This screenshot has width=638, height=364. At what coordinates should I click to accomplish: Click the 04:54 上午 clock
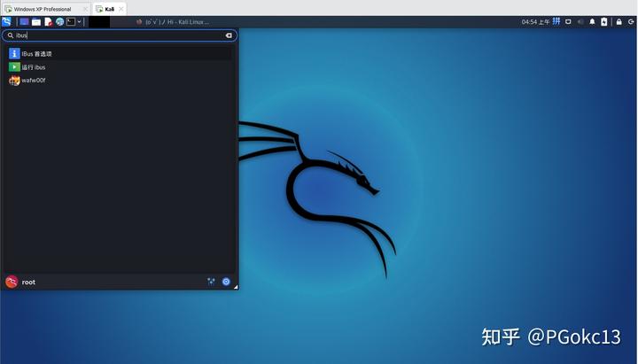coord(535,22)
